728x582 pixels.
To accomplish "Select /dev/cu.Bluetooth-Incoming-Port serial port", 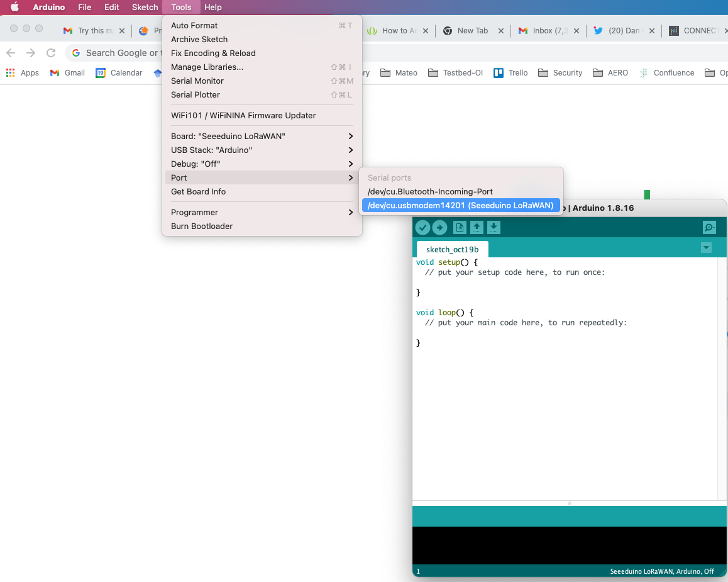I will [x=430, y=191].
